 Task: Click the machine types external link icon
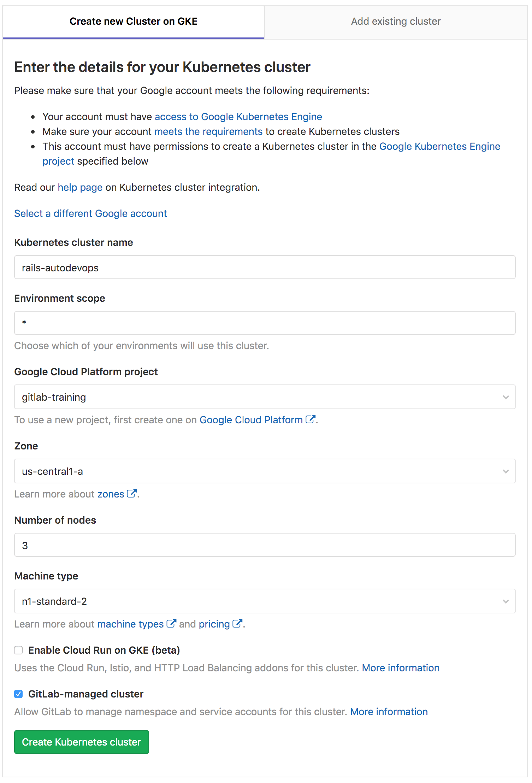click(x=171, y=624)
